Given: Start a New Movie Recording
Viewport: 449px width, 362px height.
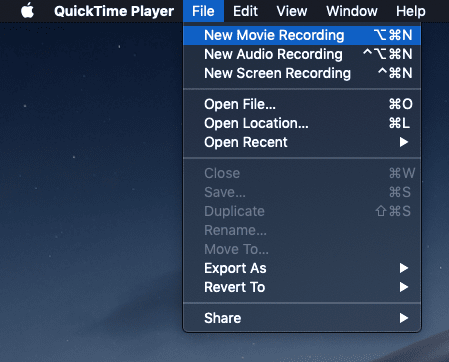Looking at the screenshot, I should (302, 35).
